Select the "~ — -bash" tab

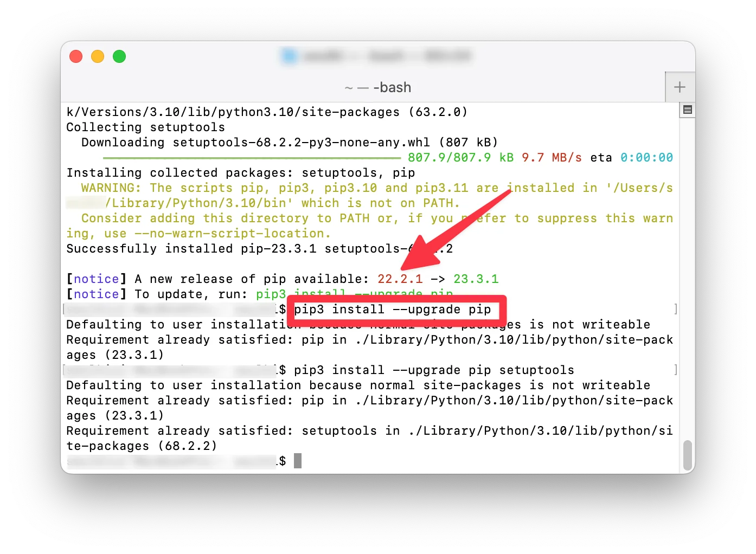coord(378,87)
